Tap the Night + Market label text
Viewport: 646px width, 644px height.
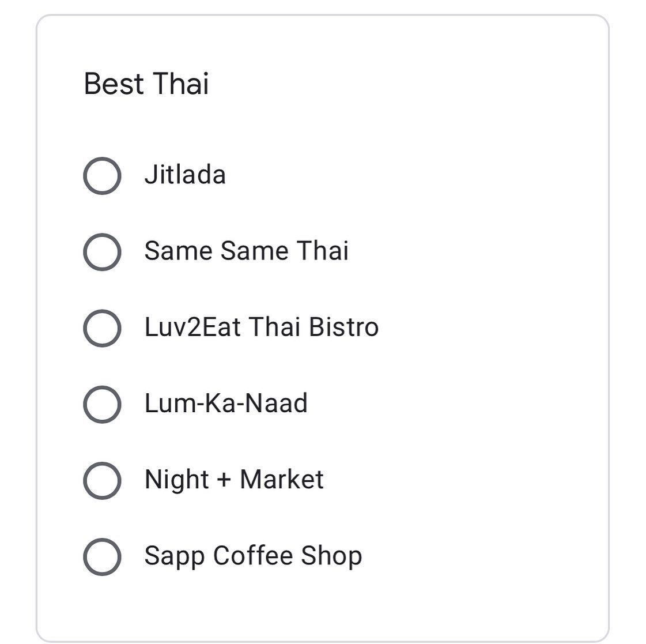click(234, 480)
